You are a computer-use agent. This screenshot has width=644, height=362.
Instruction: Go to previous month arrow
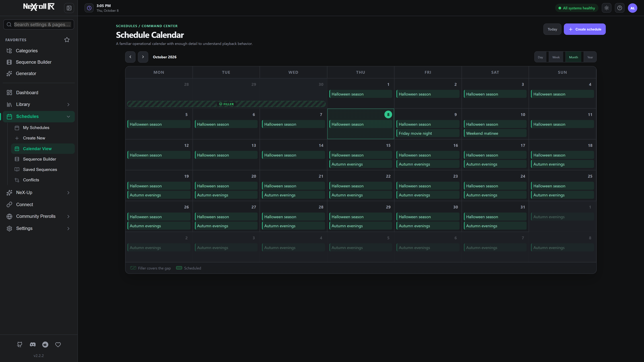pyautogui.click(x=130, y=57)
